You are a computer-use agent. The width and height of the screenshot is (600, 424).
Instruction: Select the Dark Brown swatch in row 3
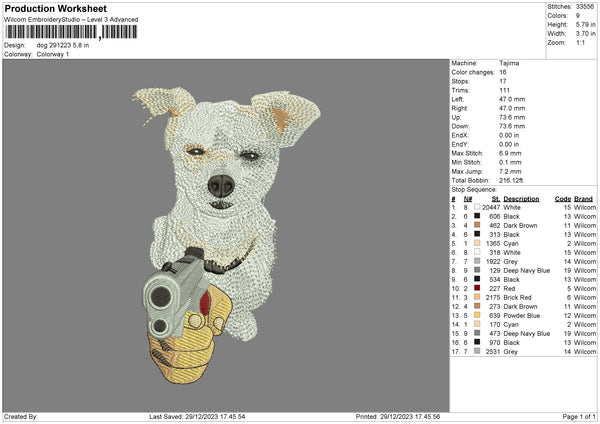pyautogui.click(x=477, y=225)
